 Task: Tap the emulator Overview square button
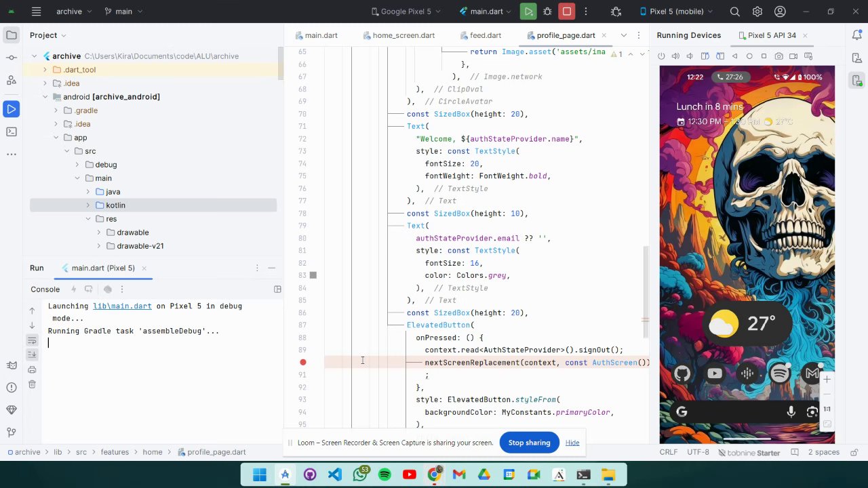[764, 56]
